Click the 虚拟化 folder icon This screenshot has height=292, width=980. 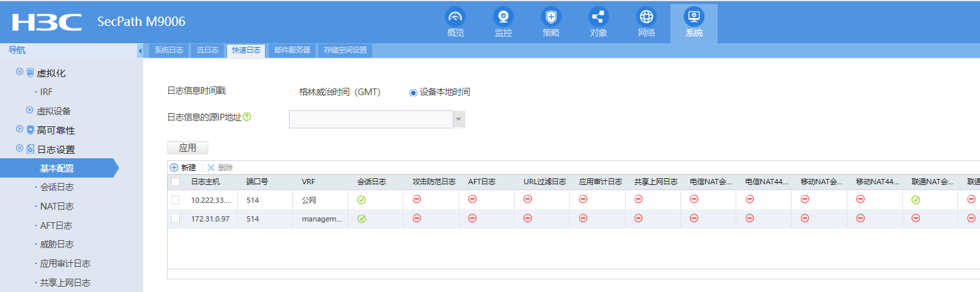(x=30, y=73)
